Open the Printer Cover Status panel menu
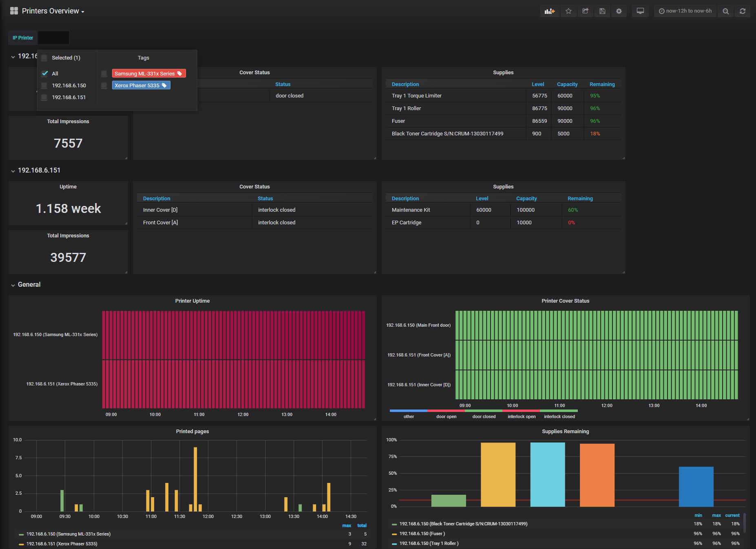 (565, 301)
